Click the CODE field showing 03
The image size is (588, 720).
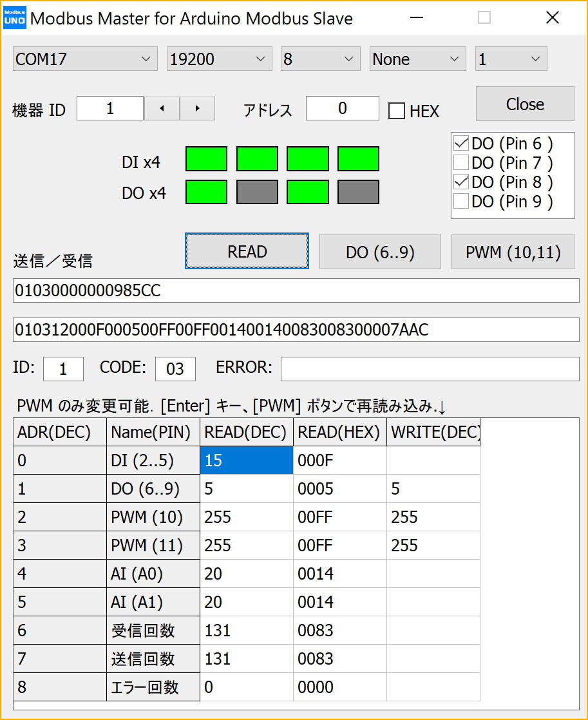click(175, 369)
